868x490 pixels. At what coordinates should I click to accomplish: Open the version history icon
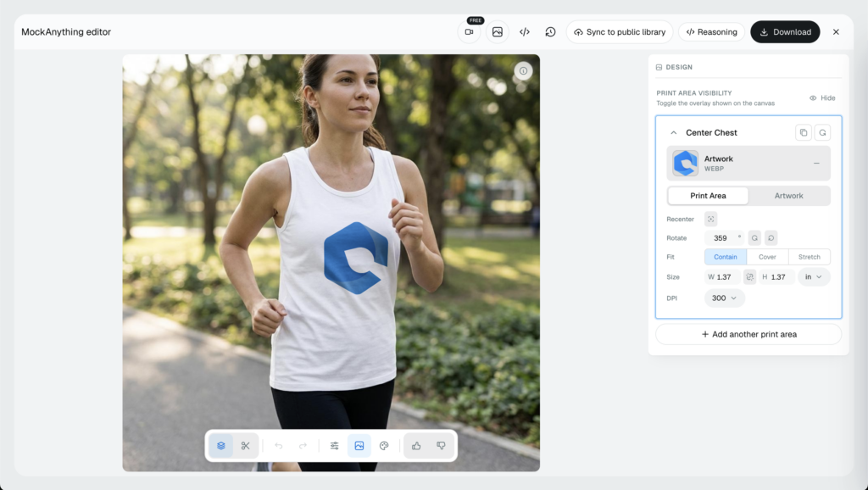coord(550,32)
